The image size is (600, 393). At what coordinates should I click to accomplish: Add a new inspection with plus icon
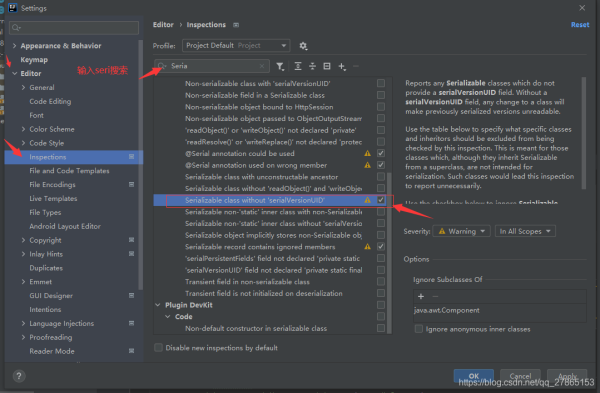[342, 67]
